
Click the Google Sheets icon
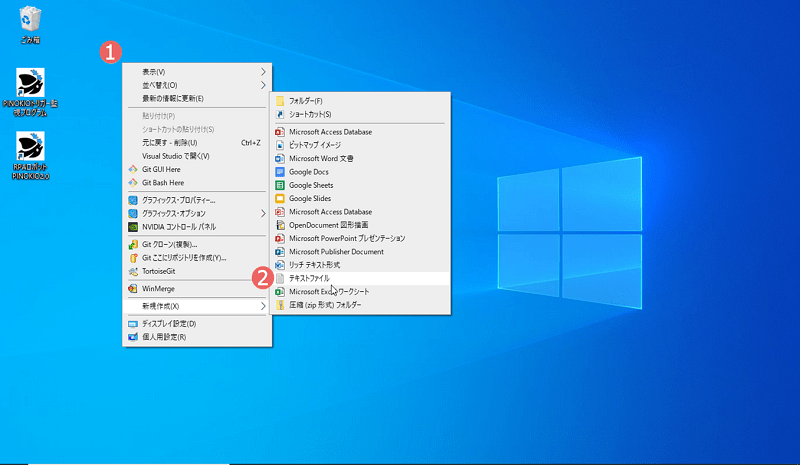280,185
